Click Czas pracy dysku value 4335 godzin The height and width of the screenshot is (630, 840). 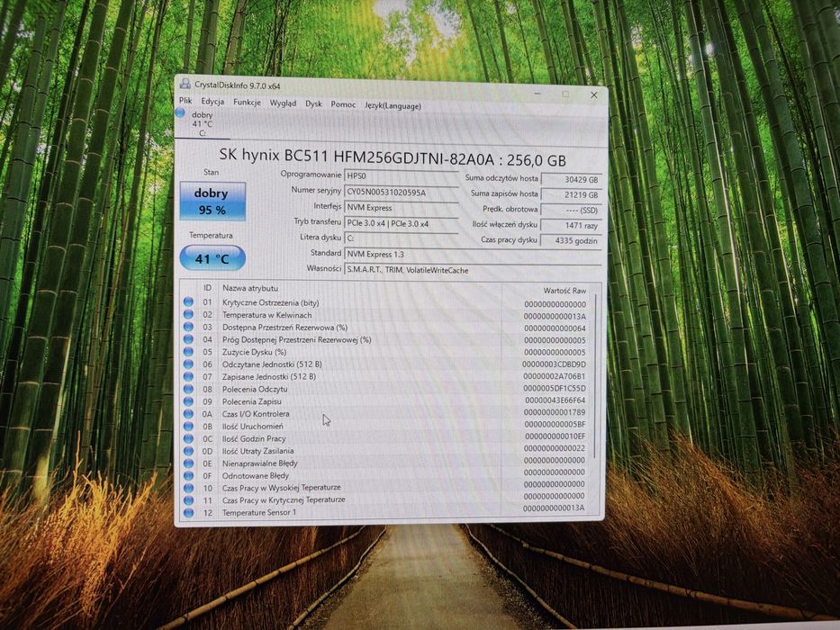[572, 241]
